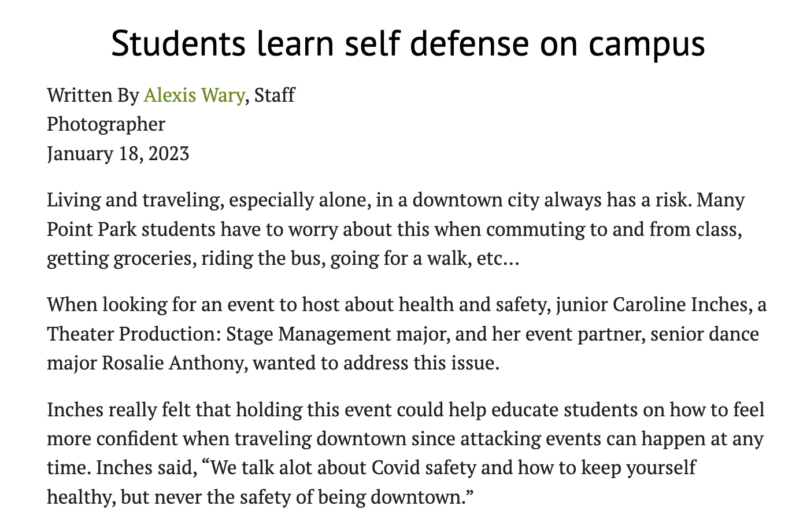Click the paragraph starting "Living and traveling"
This screenshot has width=792, height=532.
(395, 229)
